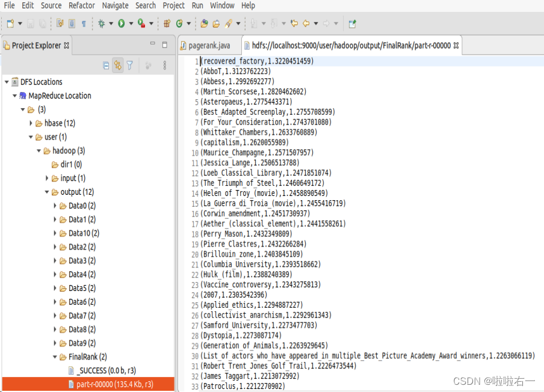Open the Refactor menu
The image size is (544, 392).
click(81, 5)
